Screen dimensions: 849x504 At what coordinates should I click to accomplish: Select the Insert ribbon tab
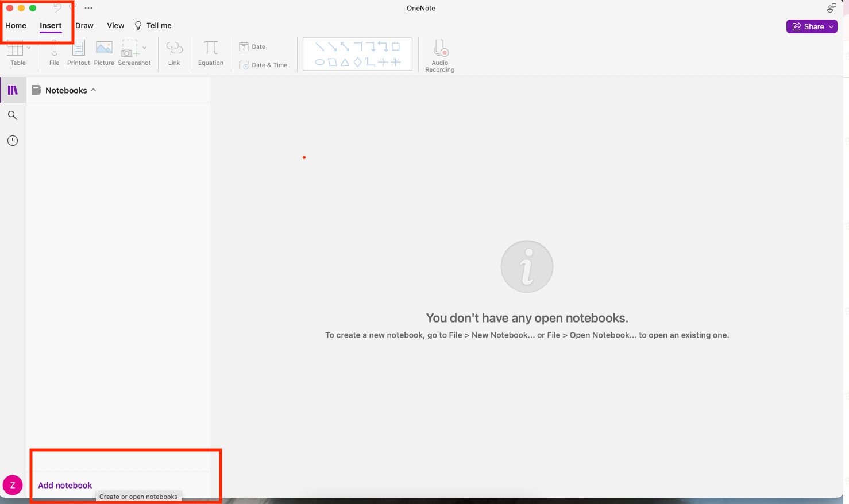click(51, 25)
